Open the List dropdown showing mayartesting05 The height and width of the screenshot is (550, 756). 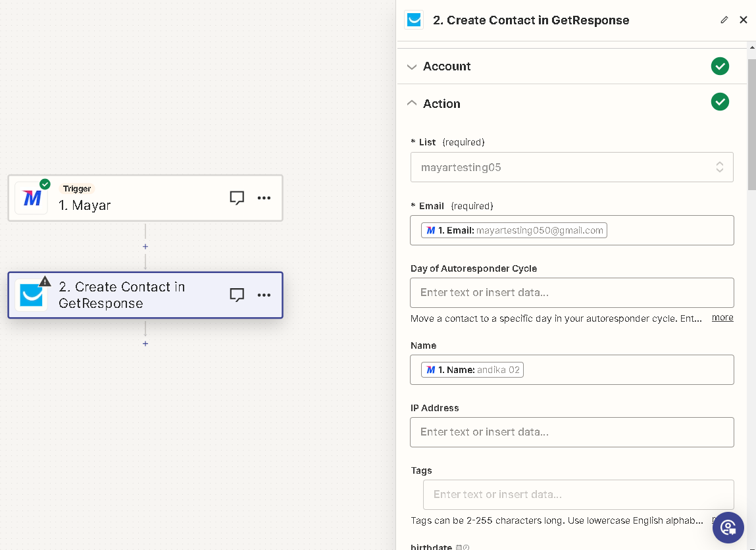572,167
